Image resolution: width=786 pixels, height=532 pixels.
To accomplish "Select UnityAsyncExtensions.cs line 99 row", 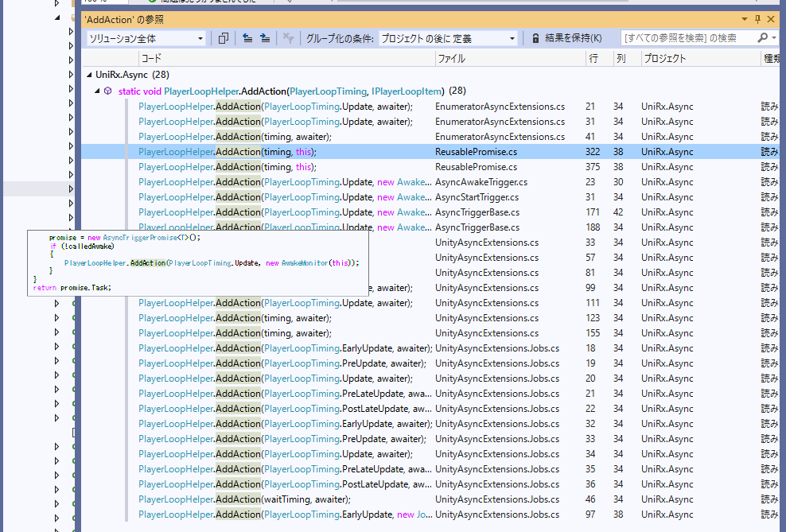I will click(x=574, y=288).
